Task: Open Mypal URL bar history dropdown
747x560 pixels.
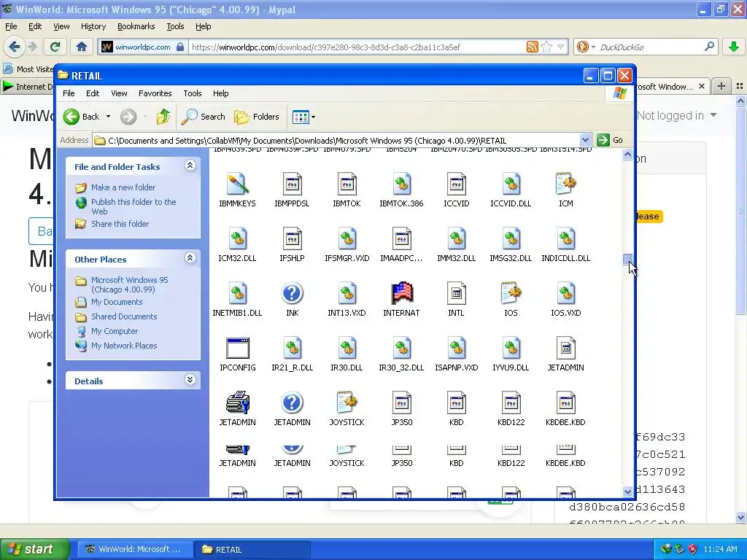Action: click(561, 47)
